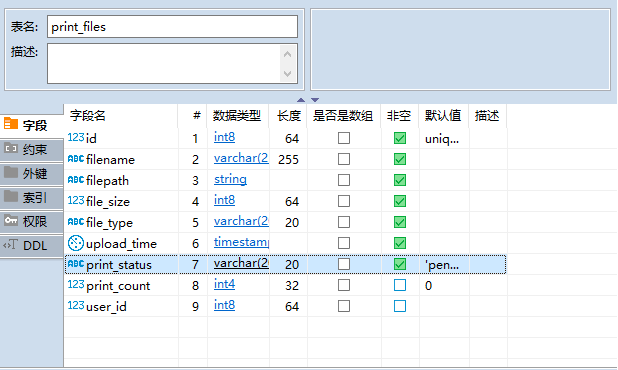
Task: Click the ABC text icon beside filename
Action: tap(76, 158)
